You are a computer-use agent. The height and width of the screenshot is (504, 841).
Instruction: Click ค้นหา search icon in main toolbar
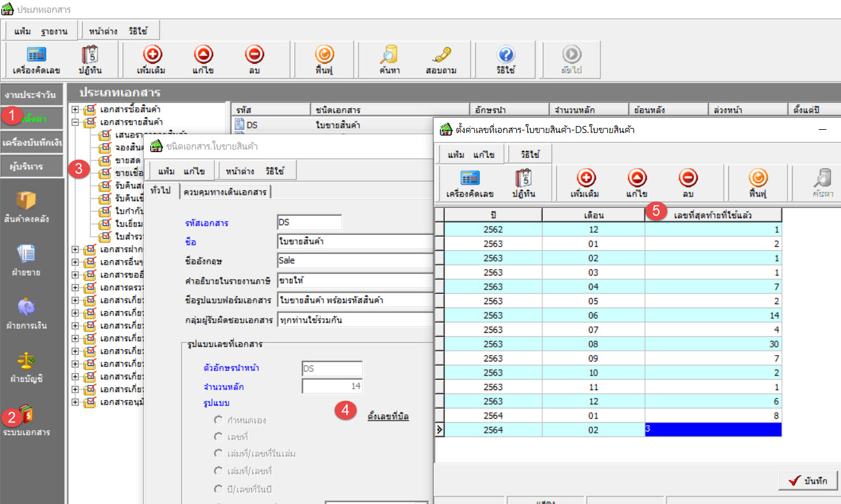point(388,55)
